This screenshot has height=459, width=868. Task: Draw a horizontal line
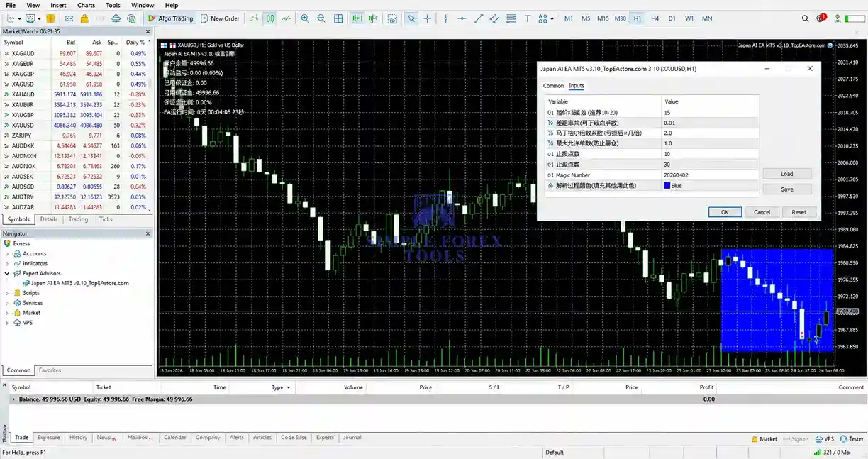pyautogui.click(x=462, y=18)
